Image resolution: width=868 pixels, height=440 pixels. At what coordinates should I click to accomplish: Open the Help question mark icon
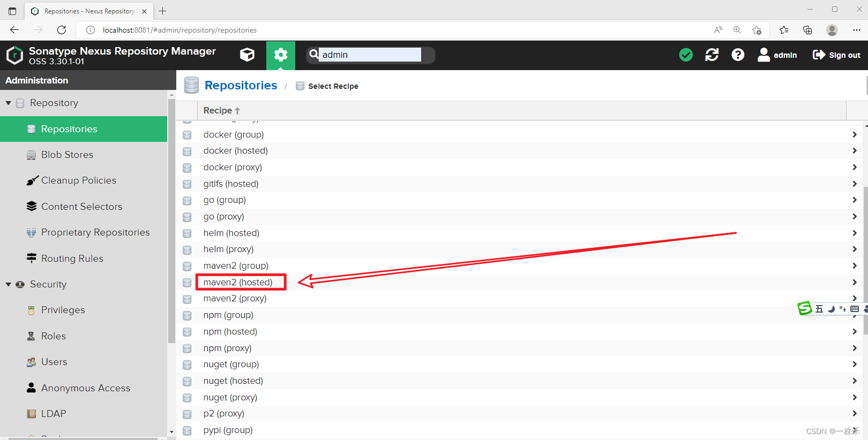pyautogui.click(x=738, y=55)
